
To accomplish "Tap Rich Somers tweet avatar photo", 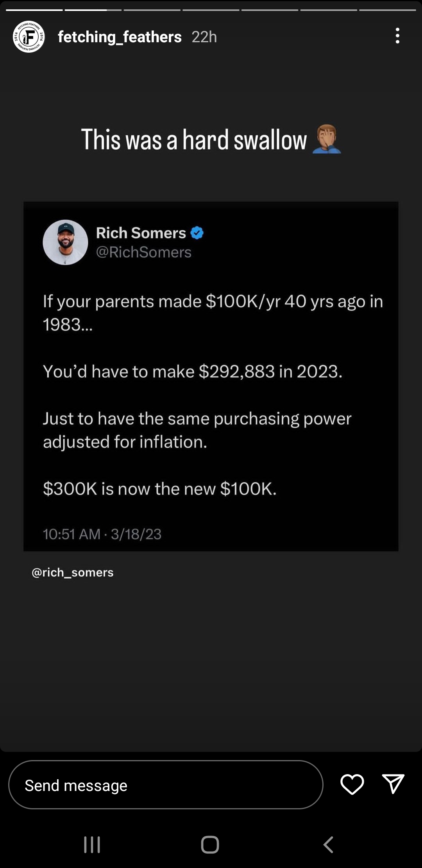I will point(65,242).
